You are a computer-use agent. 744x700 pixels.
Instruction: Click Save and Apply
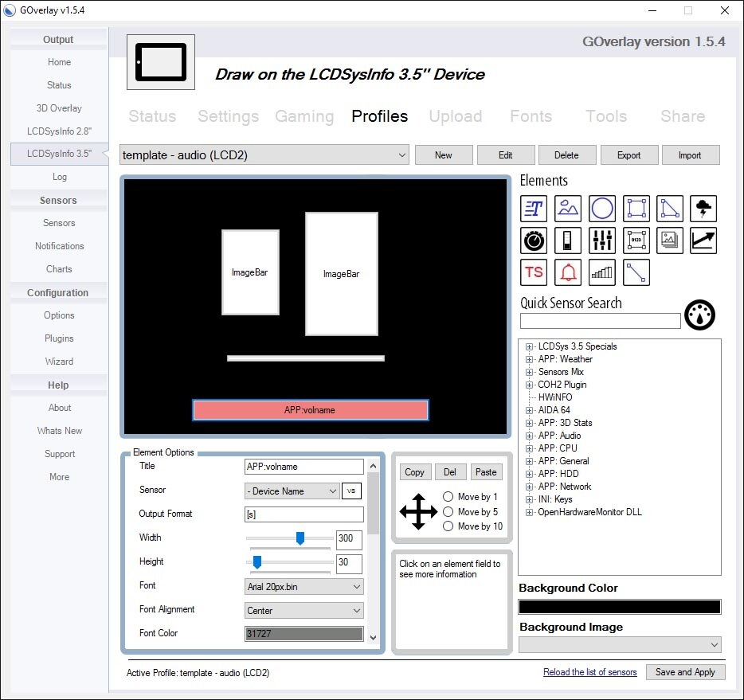685,672
